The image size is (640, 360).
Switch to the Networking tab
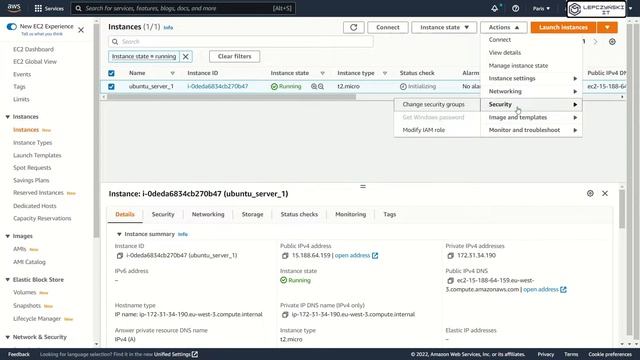[x=208, y=214]
